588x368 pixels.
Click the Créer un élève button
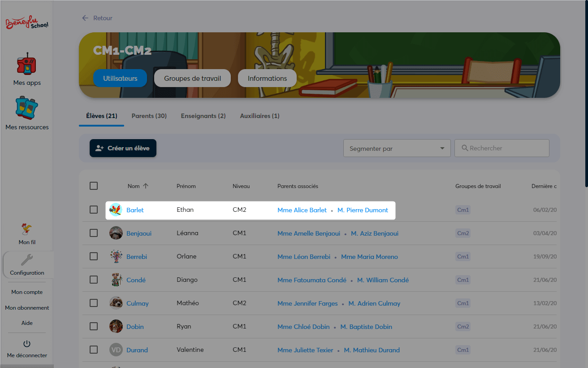point(123,148)
